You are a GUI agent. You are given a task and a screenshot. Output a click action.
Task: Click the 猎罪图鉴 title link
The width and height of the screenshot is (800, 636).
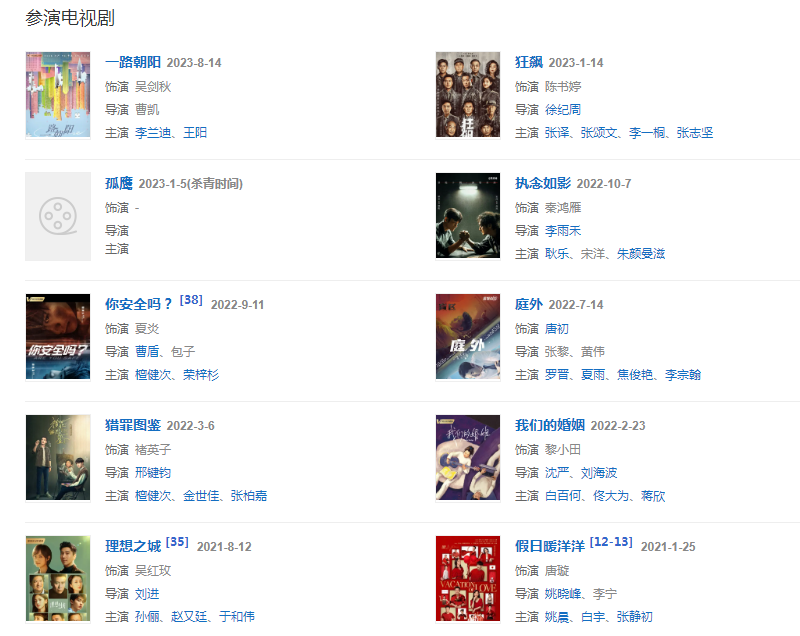coord(133,425)
